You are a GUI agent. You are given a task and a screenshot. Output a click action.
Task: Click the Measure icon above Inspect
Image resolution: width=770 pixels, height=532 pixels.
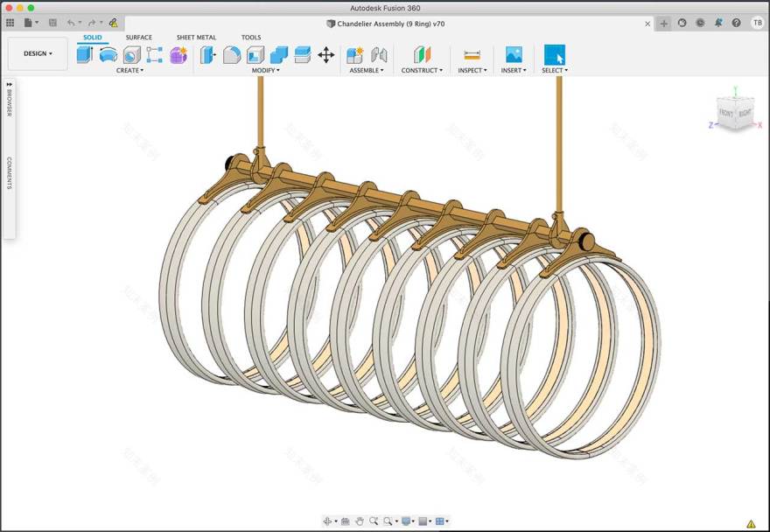coord(472,55)
